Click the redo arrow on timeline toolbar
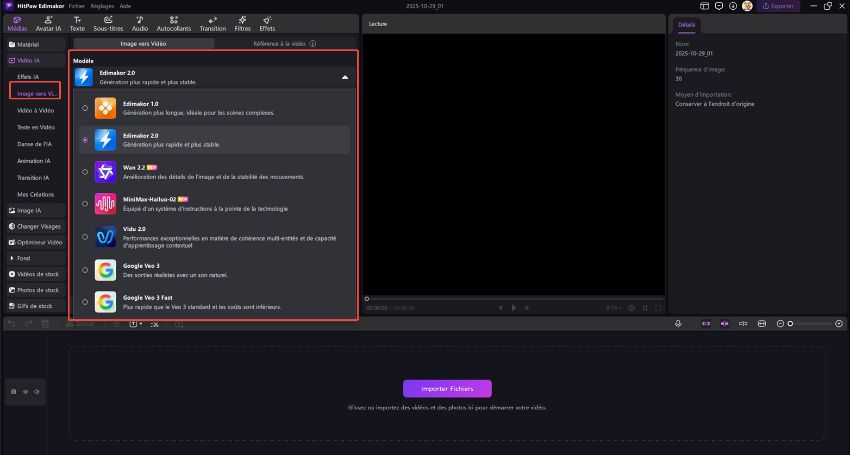This screenshot has width=850, height=455. pyautogui.click(x=28, y=324)
